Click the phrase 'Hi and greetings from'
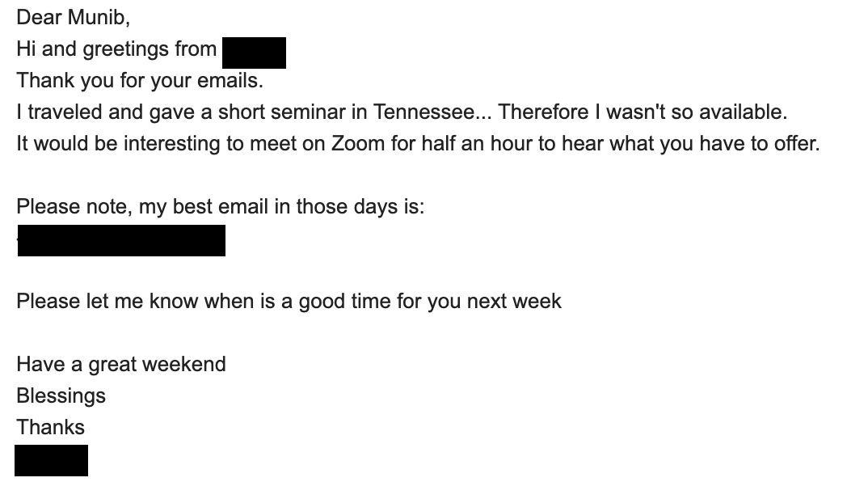 pos(116,49)
